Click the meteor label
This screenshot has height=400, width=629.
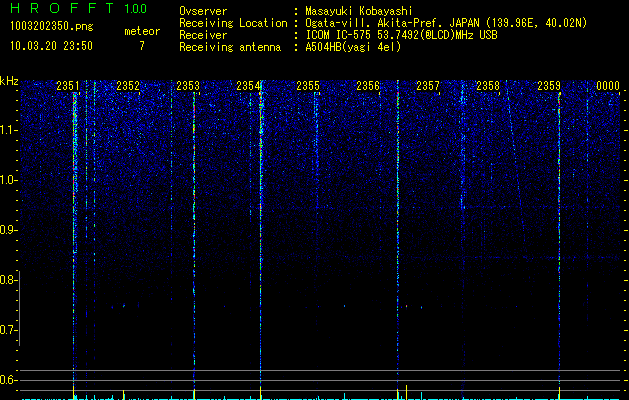142,31
